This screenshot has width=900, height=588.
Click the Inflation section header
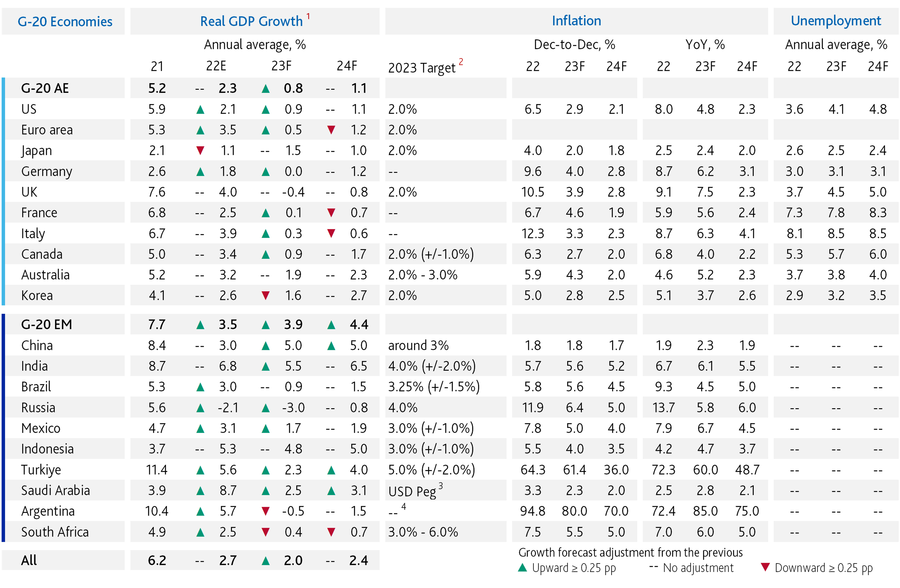(x=576, y=21)
